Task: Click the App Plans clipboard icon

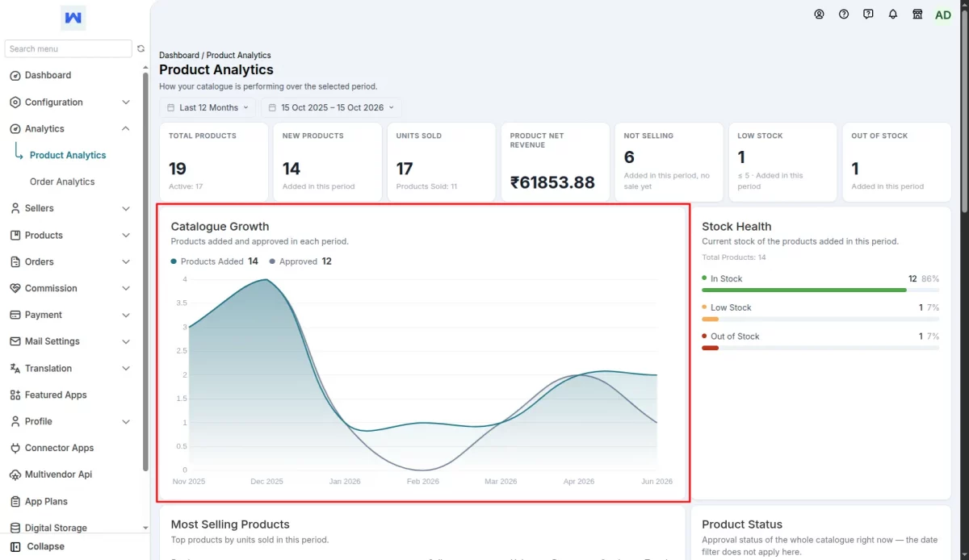Action: 15,501
